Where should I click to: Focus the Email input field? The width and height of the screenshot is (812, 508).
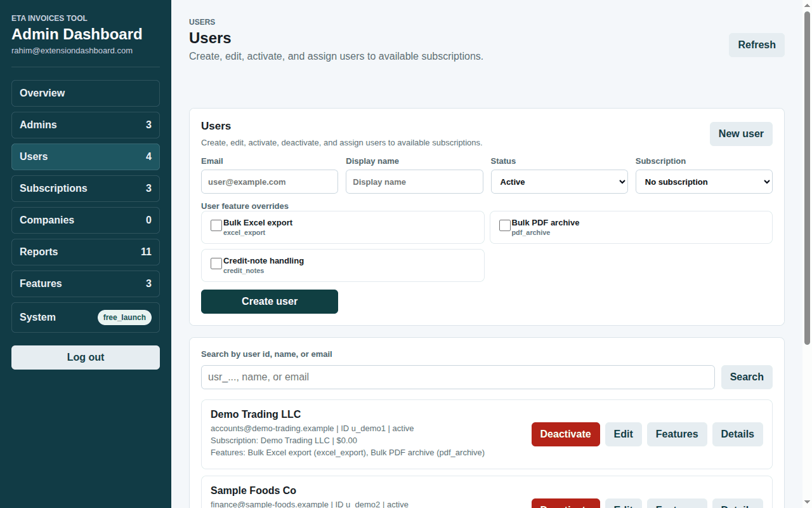(x=270, y=182)
